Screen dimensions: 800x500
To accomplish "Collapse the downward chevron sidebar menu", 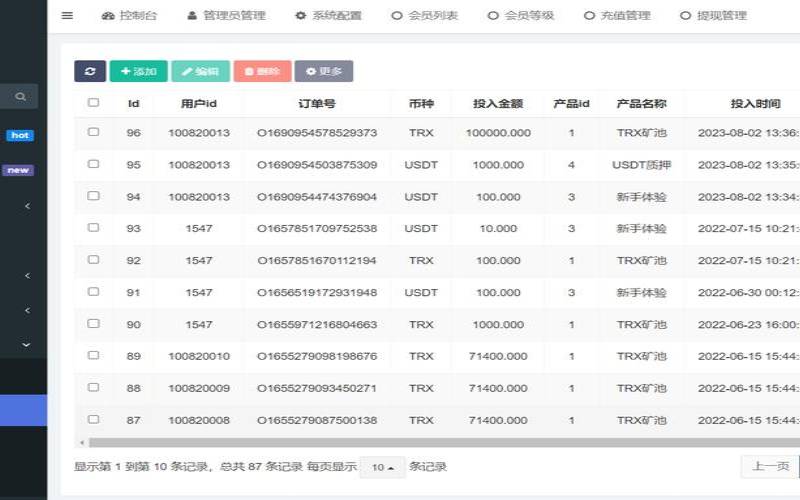I will 27,345.
